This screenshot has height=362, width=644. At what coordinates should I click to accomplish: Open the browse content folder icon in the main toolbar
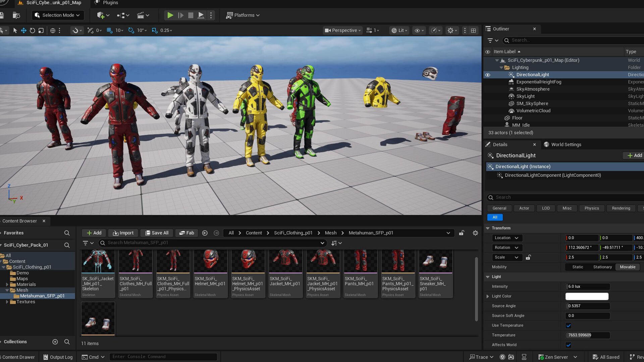(x=16, y=15)
